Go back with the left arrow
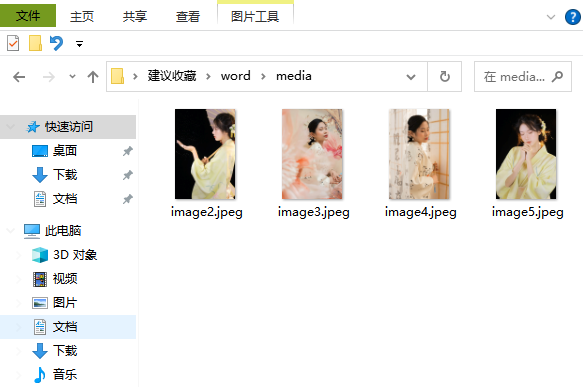 [x=19, y=77]
